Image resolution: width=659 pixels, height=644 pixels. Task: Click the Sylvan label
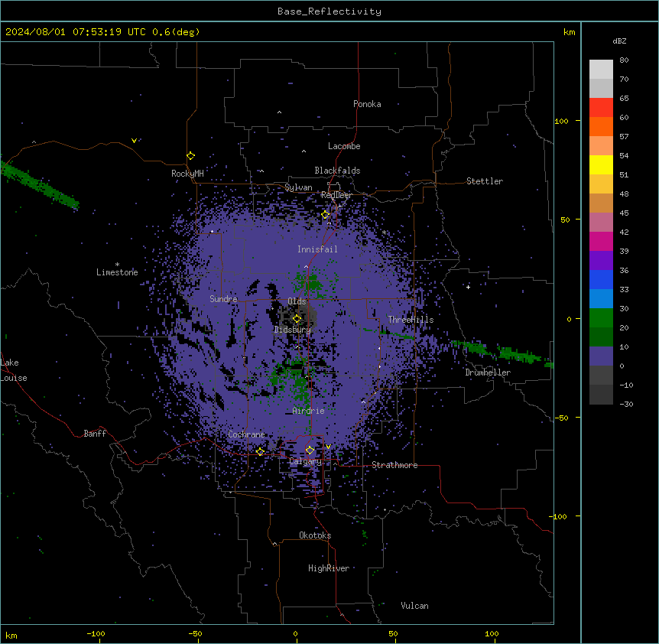[298, 187]
